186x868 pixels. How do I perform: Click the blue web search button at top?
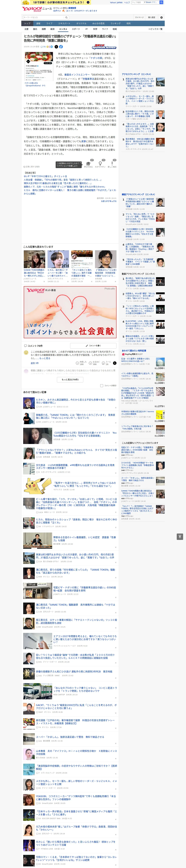click(161, 2)
